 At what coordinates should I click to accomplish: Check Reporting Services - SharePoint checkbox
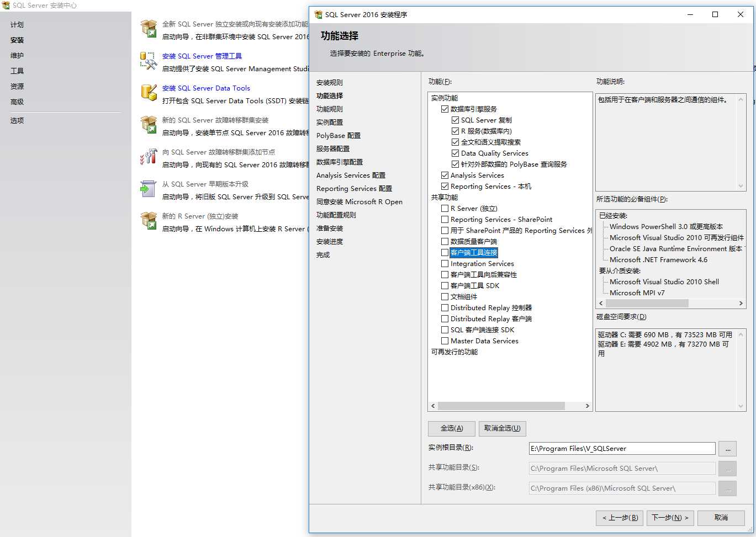(445, 219)
